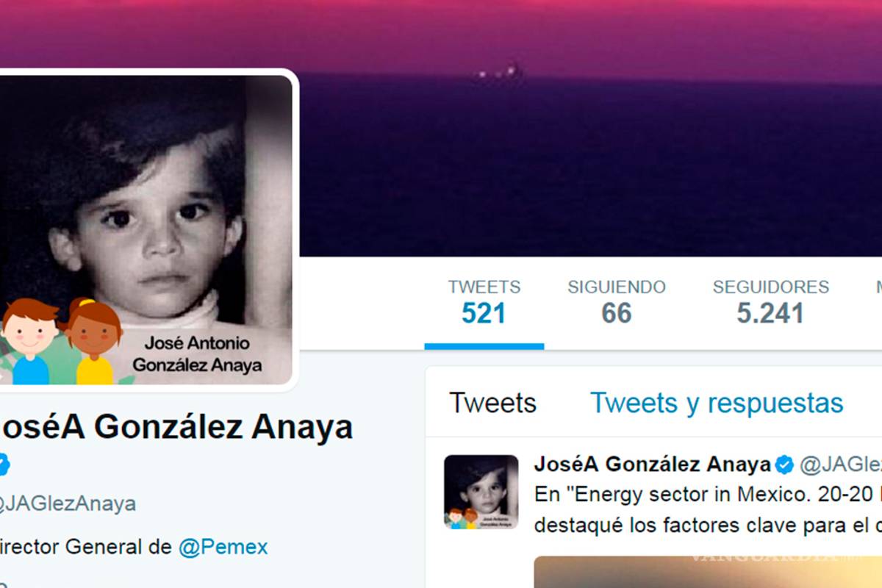The width and height of the screenshot is (882, 588).
Task: Select the Tweets timeline tab
Action: pos(493,403)
